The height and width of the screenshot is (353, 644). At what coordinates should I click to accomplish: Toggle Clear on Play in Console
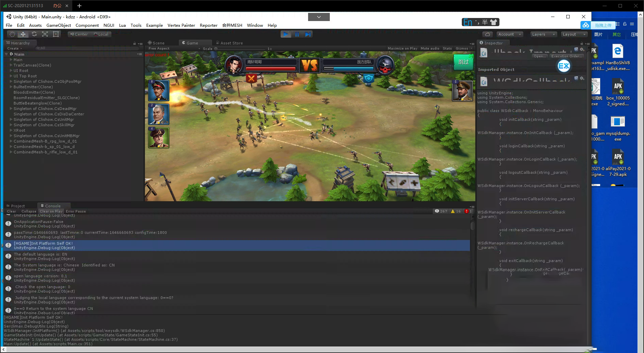coord(51,211)
